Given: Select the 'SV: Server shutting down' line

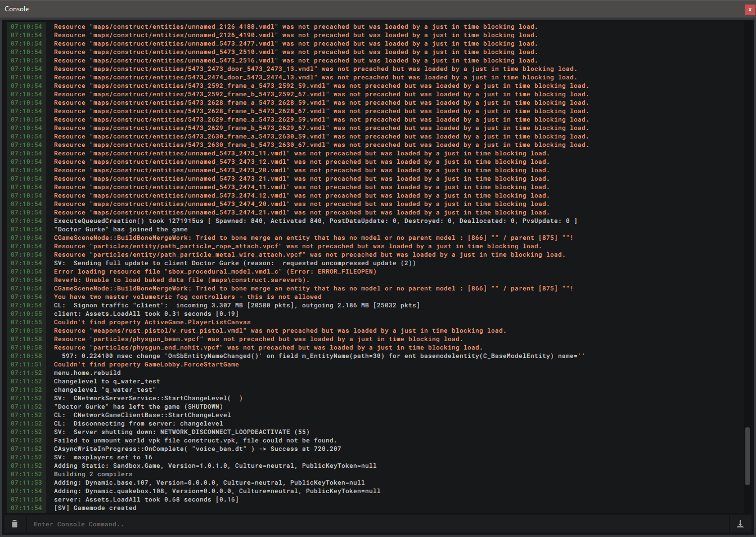Looking at the screenshot, I should pyautogui.click(x=182, y=432).
